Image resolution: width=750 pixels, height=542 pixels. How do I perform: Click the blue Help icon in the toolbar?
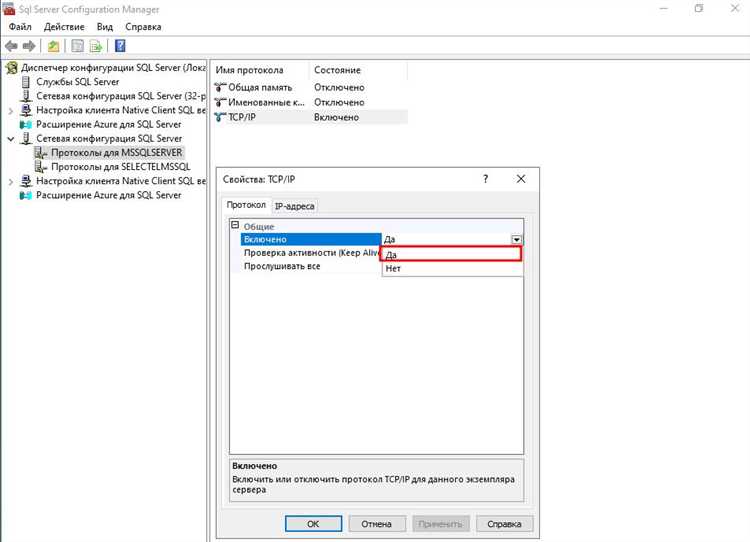(x=120, y=46)
